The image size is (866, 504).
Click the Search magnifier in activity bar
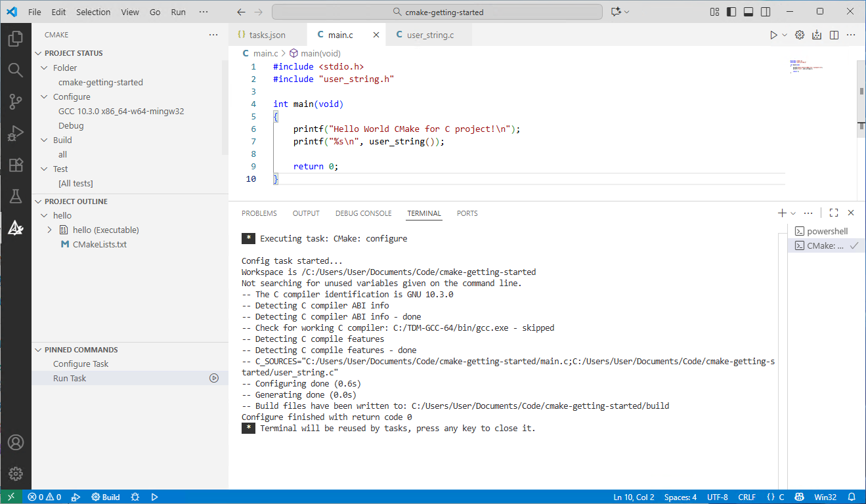[16, 70]
